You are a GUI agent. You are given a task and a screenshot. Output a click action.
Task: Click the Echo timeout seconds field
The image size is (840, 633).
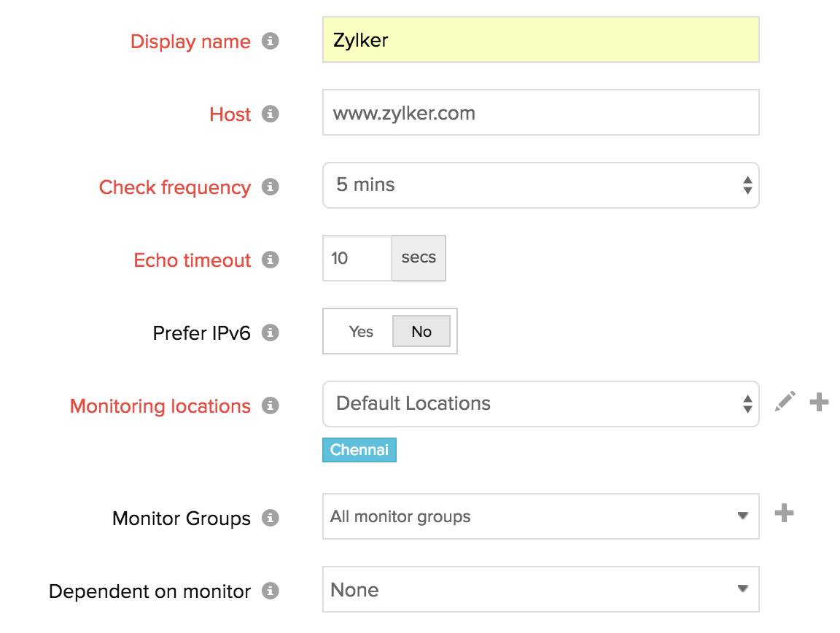pos(357,258)
